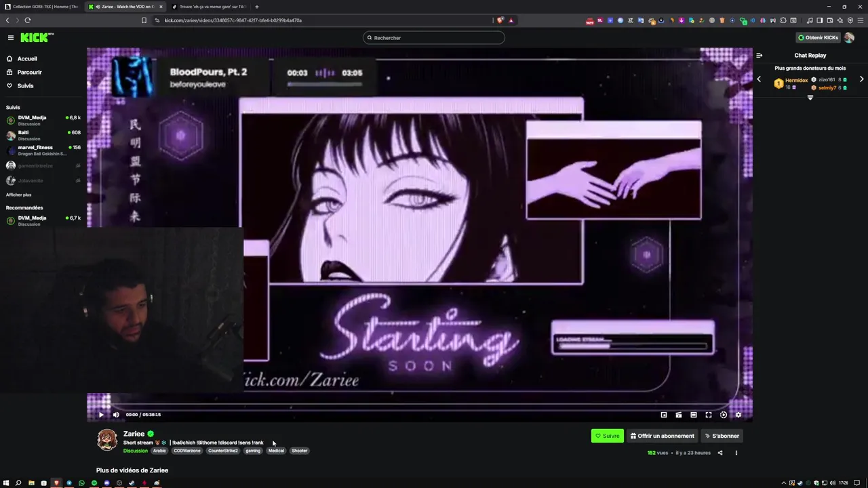Image resolution: width=868 pixels, height=488 pixels.
Task: Select the CODWarzone tag
Action: pos(187,451)
